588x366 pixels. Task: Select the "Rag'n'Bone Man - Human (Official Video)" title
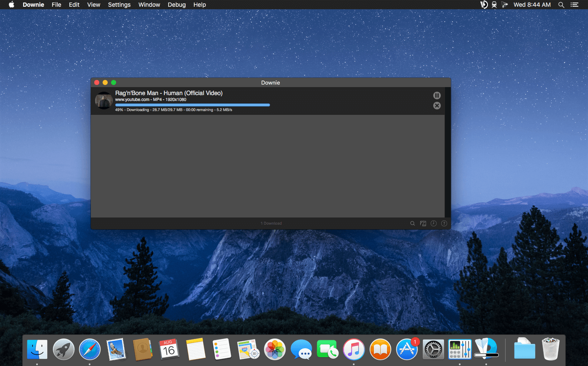169,93
